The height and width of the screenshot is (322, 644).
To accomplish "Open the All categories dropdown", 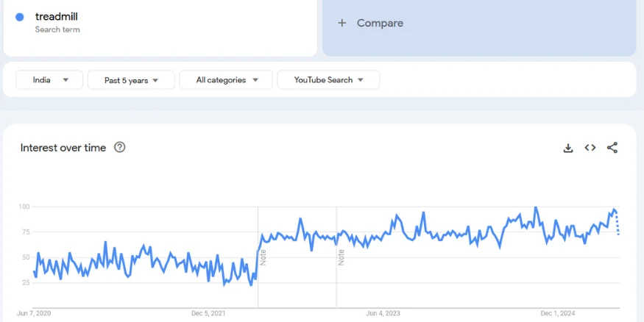I will [226, 80].
